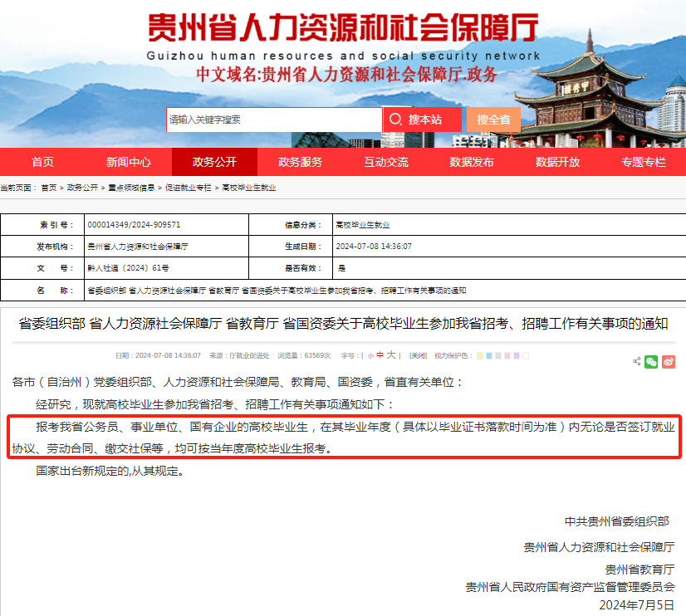Click the 贵州省教育厅 signature line
This screenshot has width=686, height=616.
click(639, 570)
